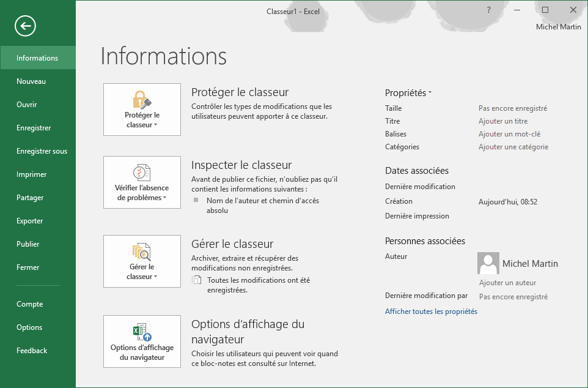Image resolution: width=588 pixels, height=388 pixels.
Task: Expand the Propriétés dropdown
Action: [x=408, y=93]
